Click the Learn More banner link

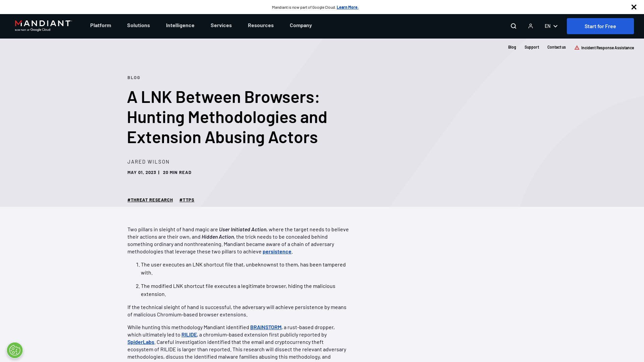347,7
